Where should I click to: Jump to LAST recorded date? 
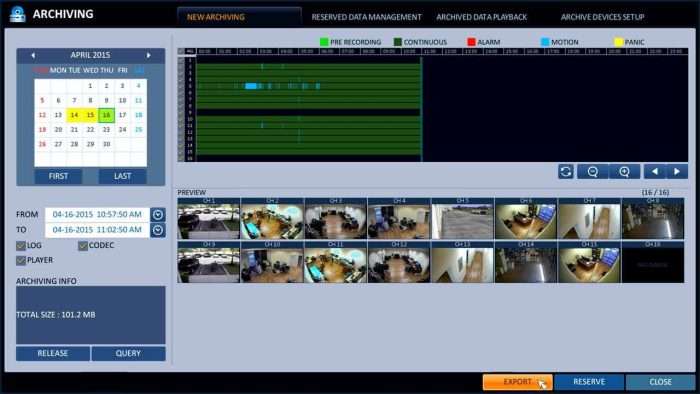tap(122, 176)
